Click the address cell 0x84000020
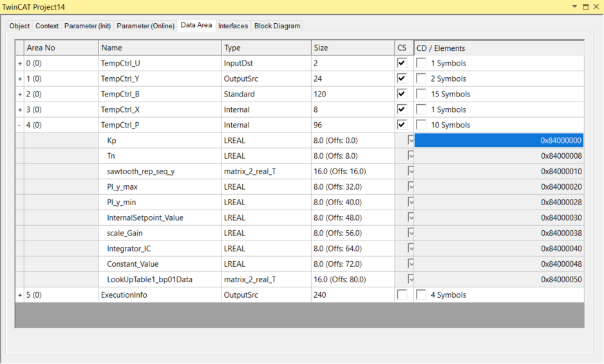The width and height of the screenshot is (604, 364). [x=499, y=187]
